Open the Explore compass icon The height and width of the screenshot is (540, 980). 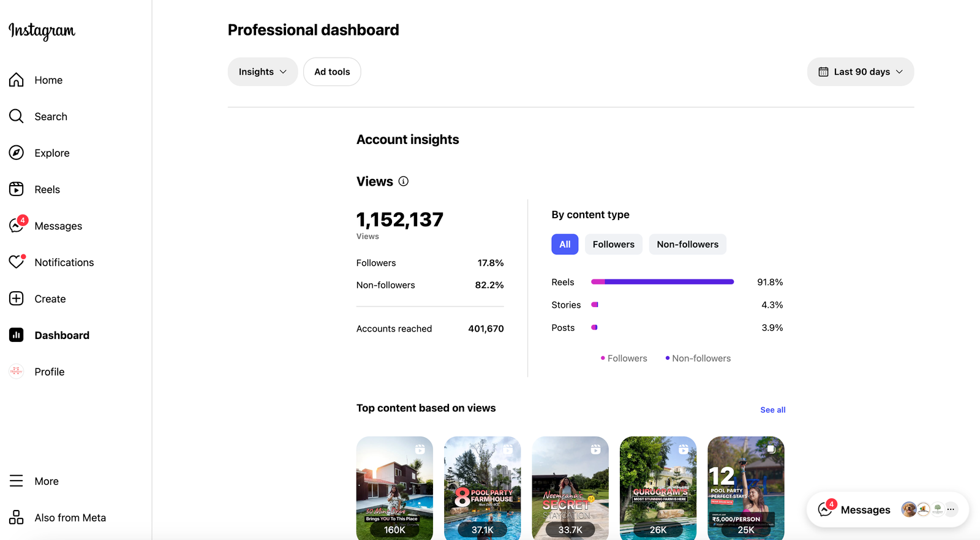coord(17,153)
